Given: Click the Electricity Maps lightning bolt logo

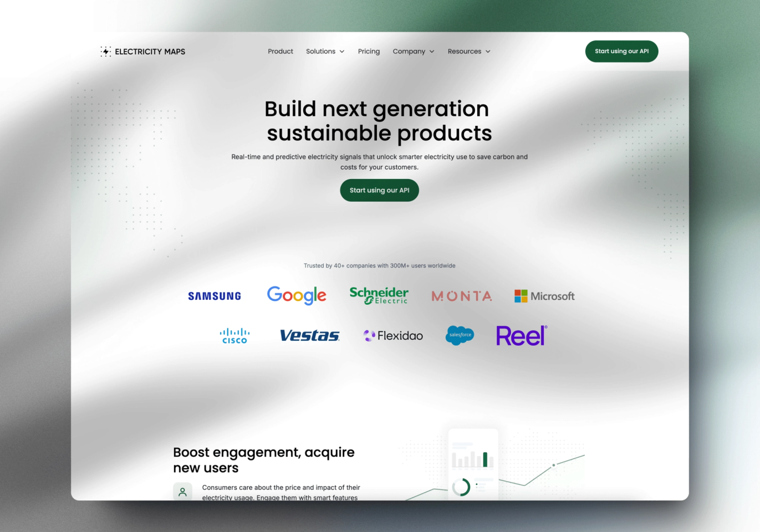Looking at the screenshot, I should [106, 52].
